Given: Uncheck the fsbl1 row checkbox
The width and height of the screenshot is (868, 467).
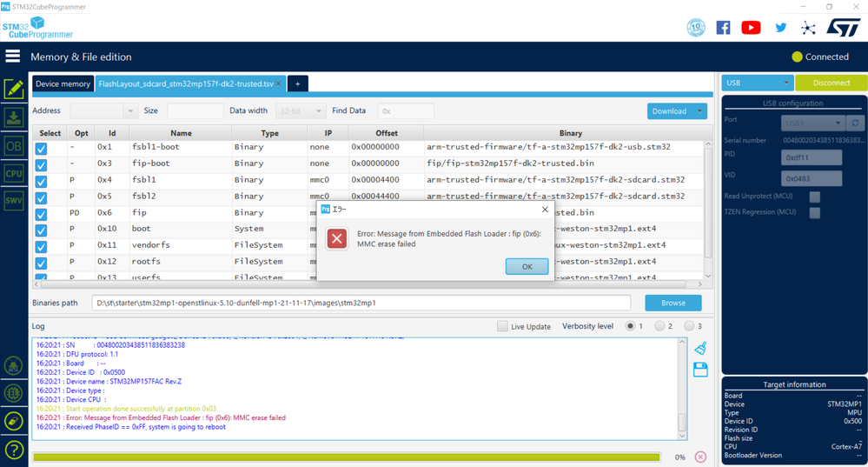Looking at the screenshot, I should tap(41, 182).
